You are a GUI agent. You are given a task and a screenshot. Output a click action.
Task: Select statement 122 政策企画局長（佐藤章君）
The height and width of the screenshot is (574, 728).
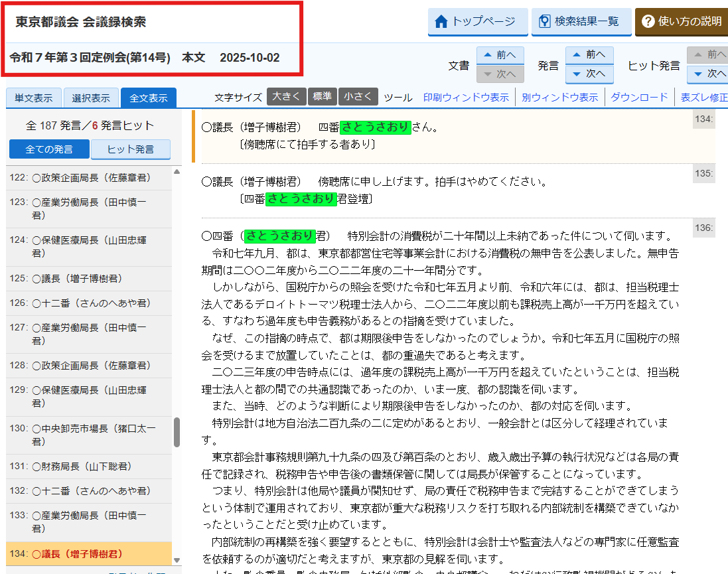89,178
